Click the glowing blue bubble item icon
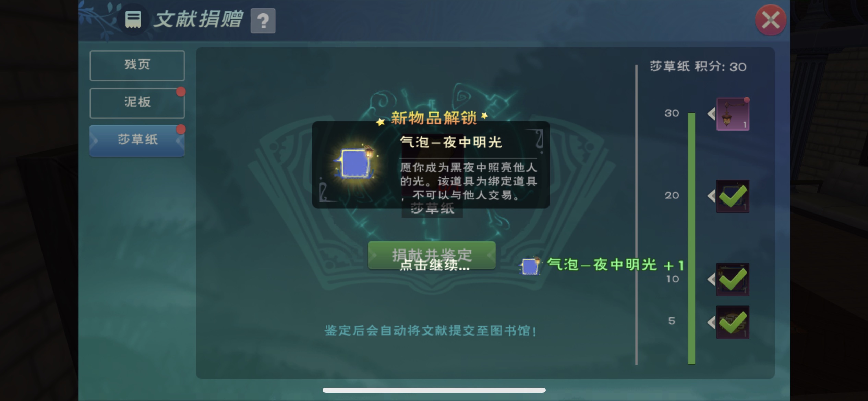The height and width of the screenshot is (401, 868). pyautogui.click(x=356, y=164)
